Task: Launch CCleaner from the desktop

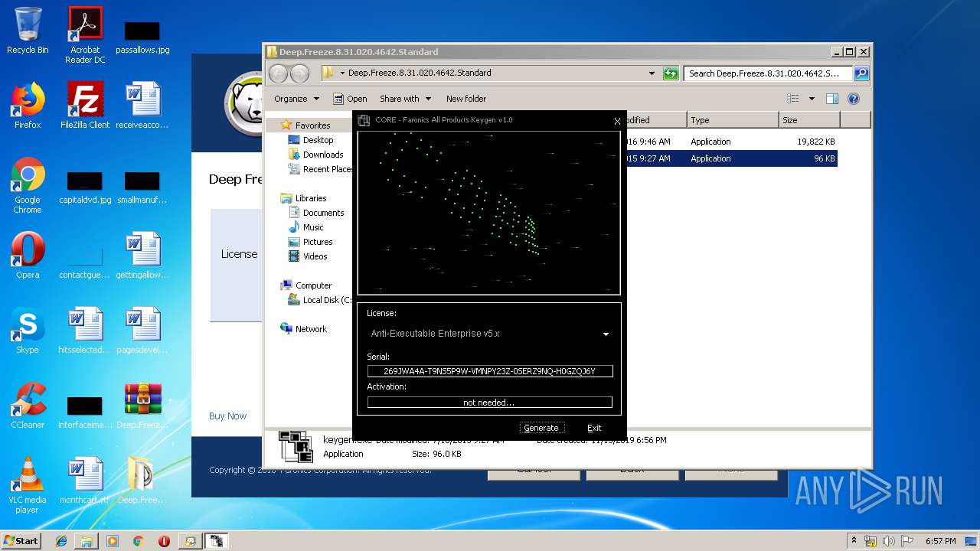Action: [28, 406]
